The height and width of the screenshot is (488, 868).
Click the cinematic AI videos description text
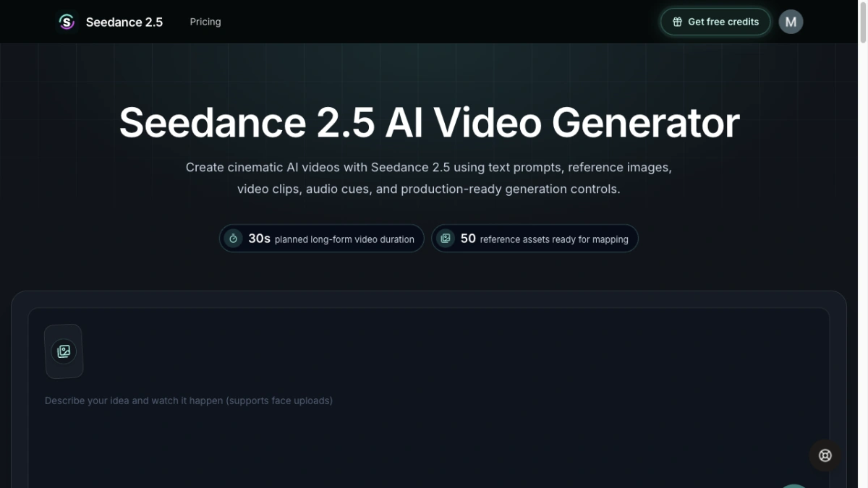[429, 178]
